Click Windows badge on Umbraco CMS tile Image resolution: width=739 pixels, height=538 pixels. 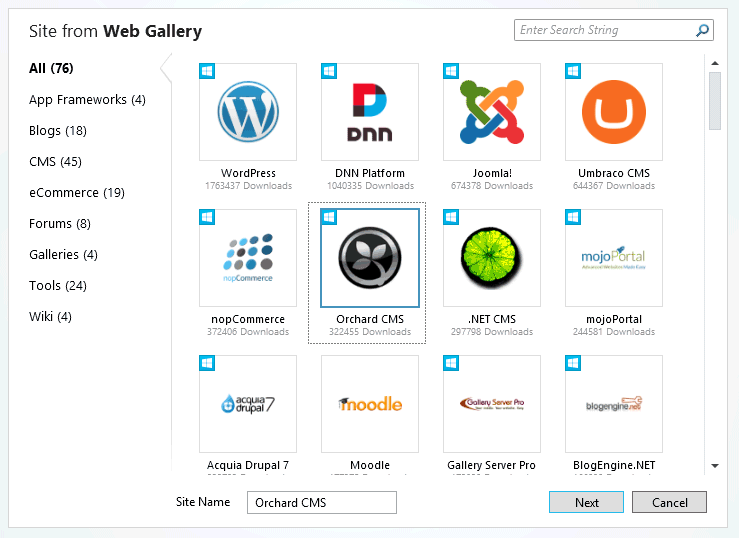tap(573, 71)
